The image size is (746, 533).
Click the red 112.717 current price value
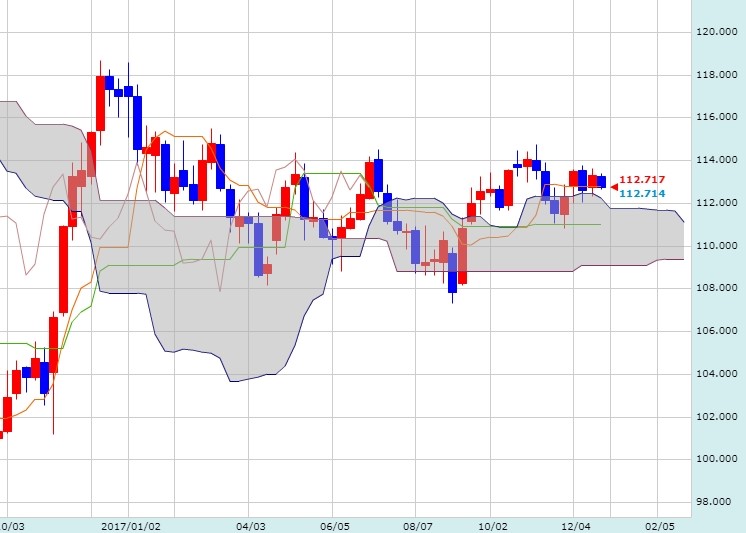[x=642, y=180]
